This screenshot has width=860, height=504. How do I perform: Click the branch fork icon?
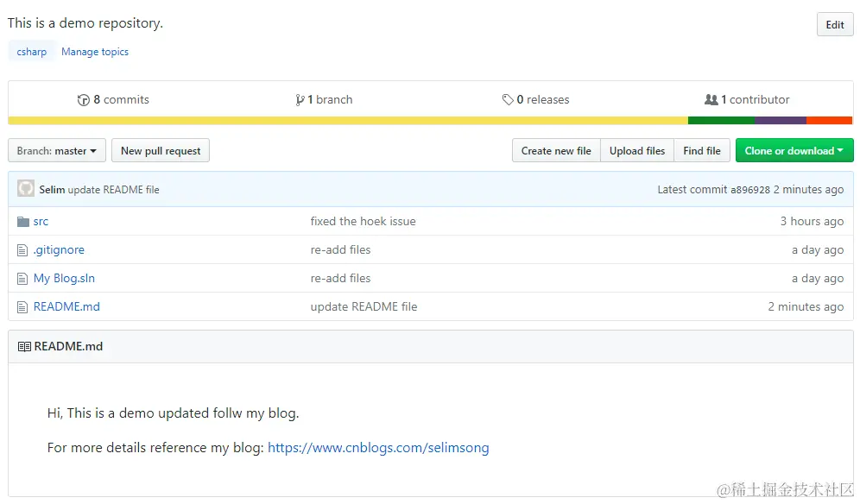tap(300, 100)
